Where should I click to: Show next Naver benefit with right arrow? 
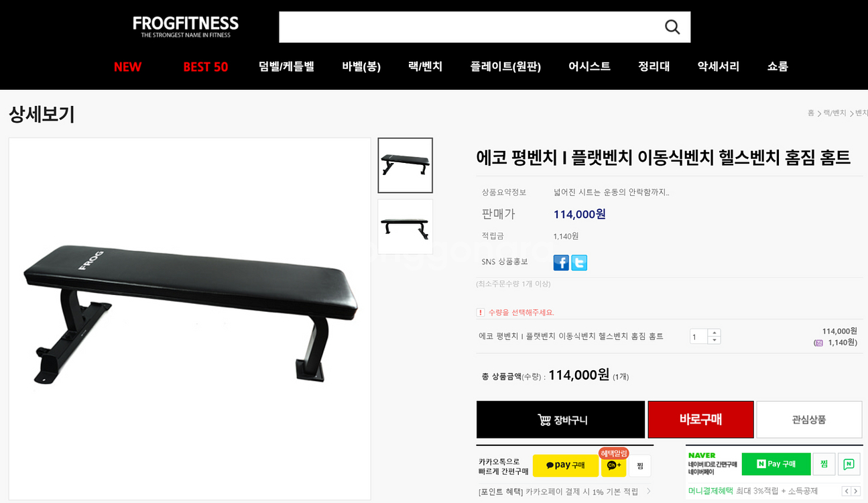click(x=856, y=491)
